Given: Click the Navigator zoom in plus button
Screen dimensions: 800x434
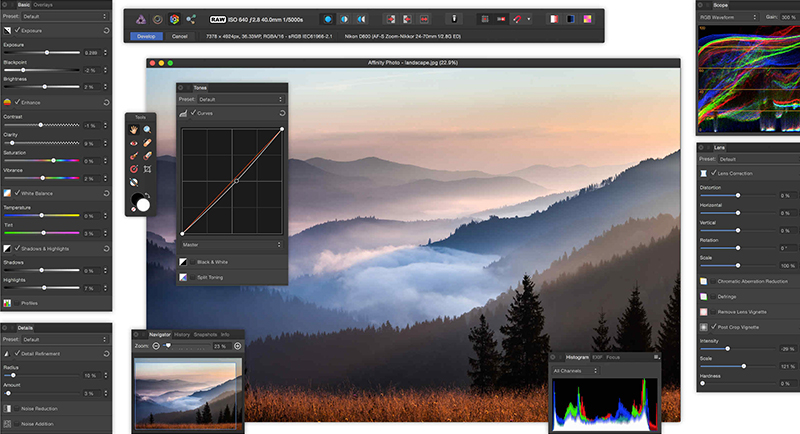Looking at the screenshot, I should (237, 346).
